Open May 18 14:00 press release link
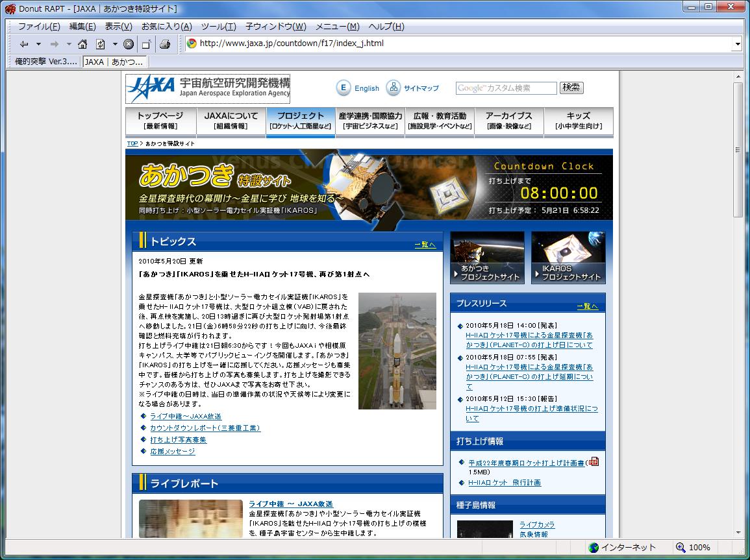Screen dimensions: 750x560 click(x=529, y=340)
